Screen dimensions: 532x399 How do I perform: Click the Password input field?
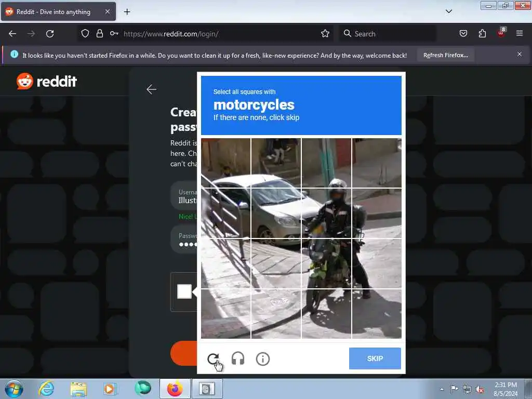click(183, 240)
